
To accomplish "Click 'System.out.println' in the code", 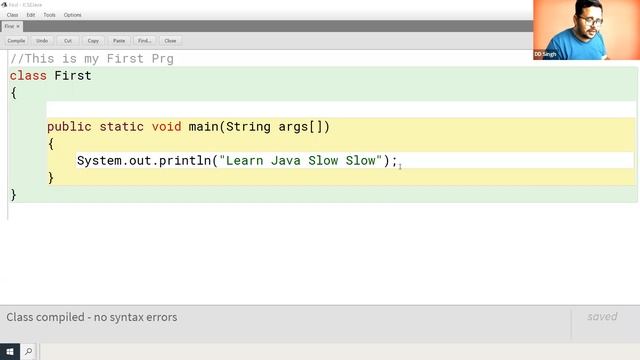I will (144, 161).
